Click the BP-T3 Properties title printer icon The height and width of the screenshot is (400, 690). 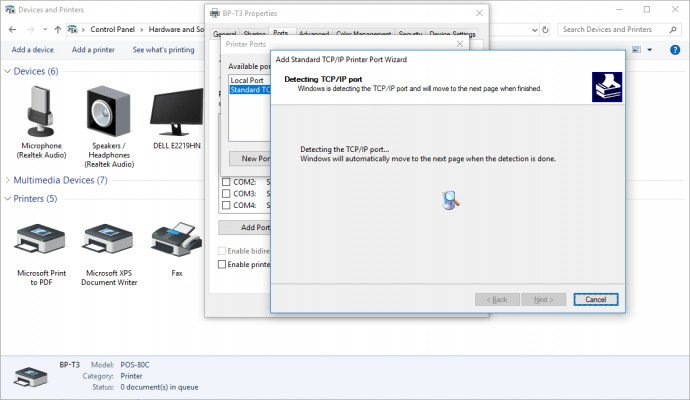coord(215,13)
